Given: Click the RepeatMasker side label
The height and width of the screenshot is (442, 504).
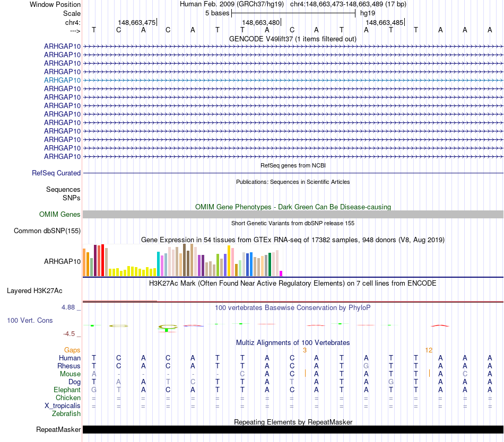Looking at the screenshot, I should (58, 429).
